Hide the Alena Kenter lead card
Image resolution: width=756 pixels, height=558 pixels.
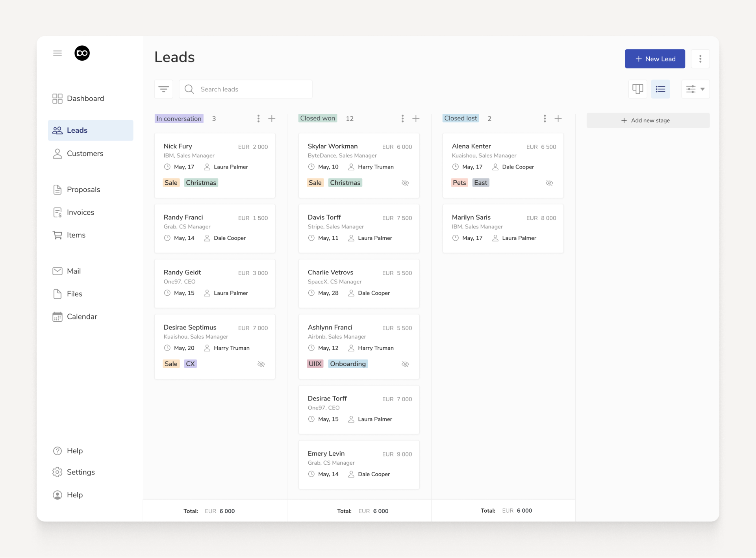pos(550,183)
